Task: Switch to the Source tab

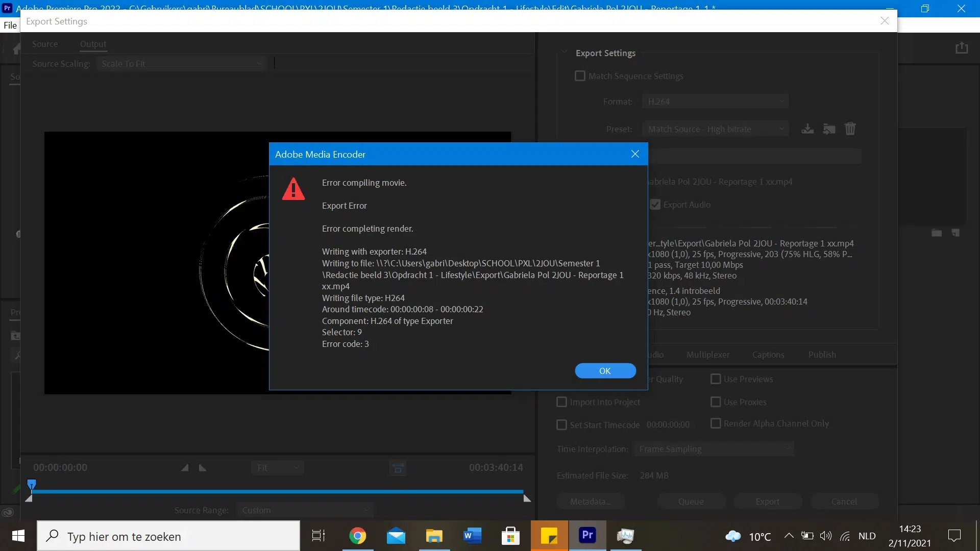Action: tap(45, 44)
